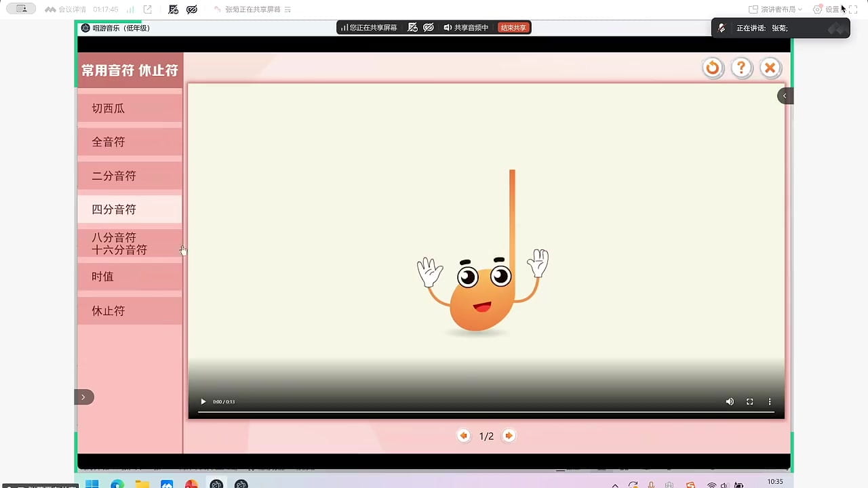Show hidden system tray icons chevron
This screenshot has height=488, width=868.
click(615, 485)
